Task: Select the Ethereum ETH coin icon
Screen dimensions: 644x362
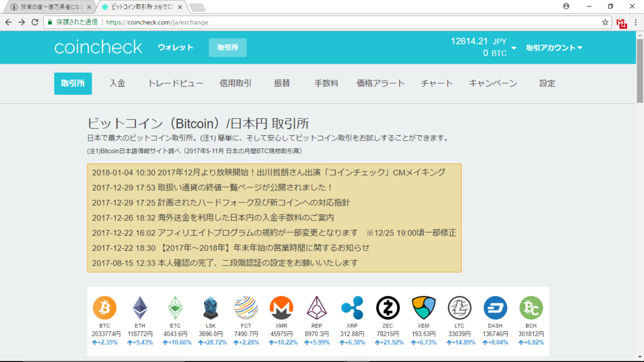Action: tap(140, 307)
